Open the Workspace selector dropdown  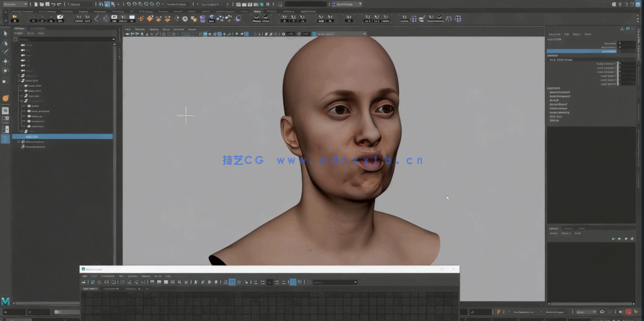tap(346, 4)
